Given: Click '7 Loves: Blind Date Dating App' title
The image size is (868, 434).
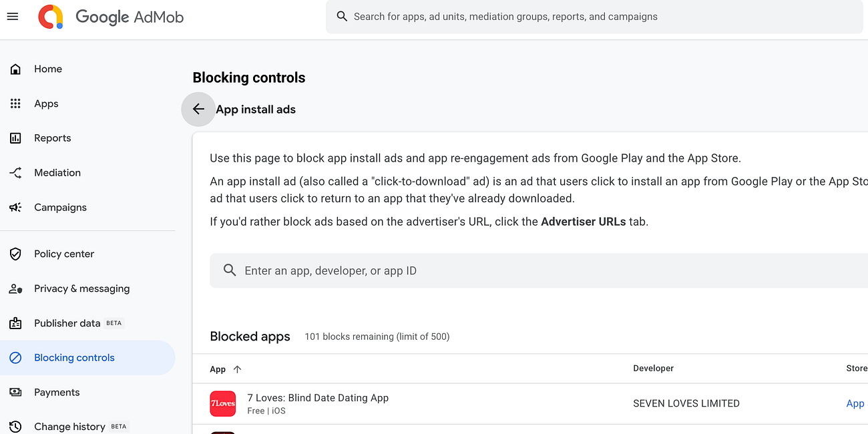Looking at the screenshot, I should tap(318, 398).
